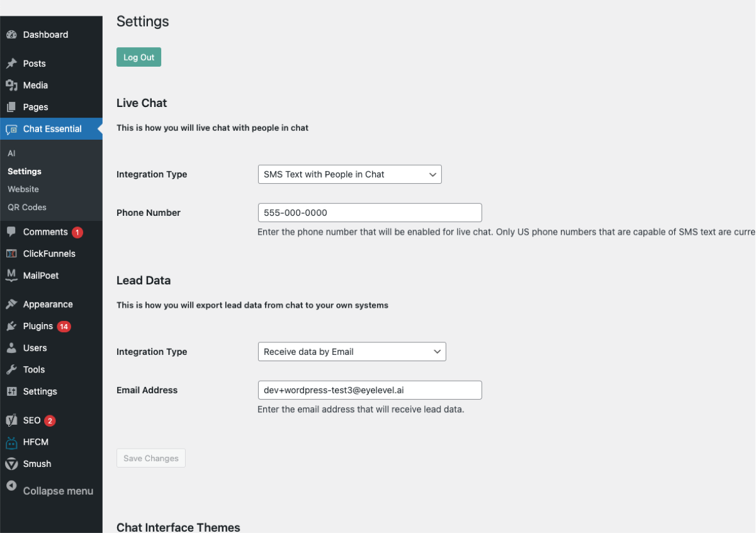756x533 pixels.
Task: Click the Comments speech bubble icon
Action: tap(11, 232)
